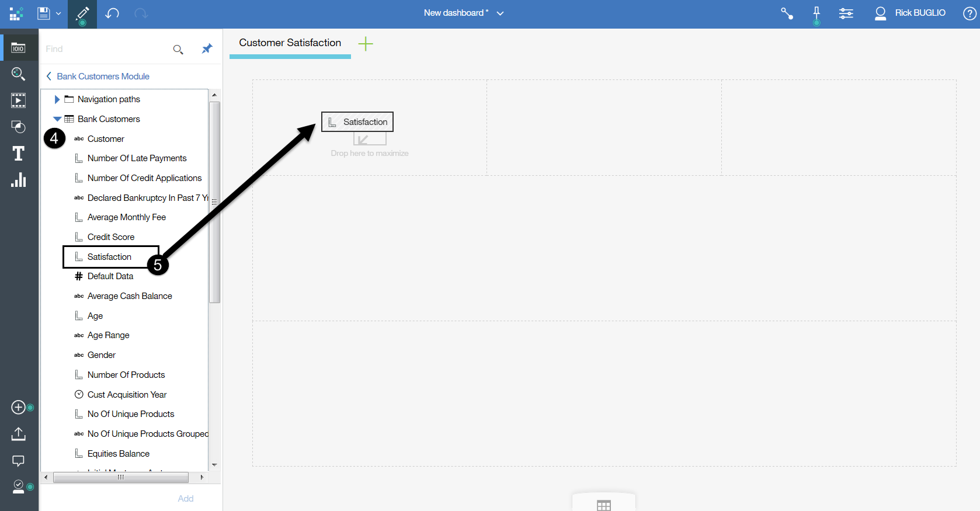Click the Save icon
Screen dimensions: 980x511
(x=43, y=13)
